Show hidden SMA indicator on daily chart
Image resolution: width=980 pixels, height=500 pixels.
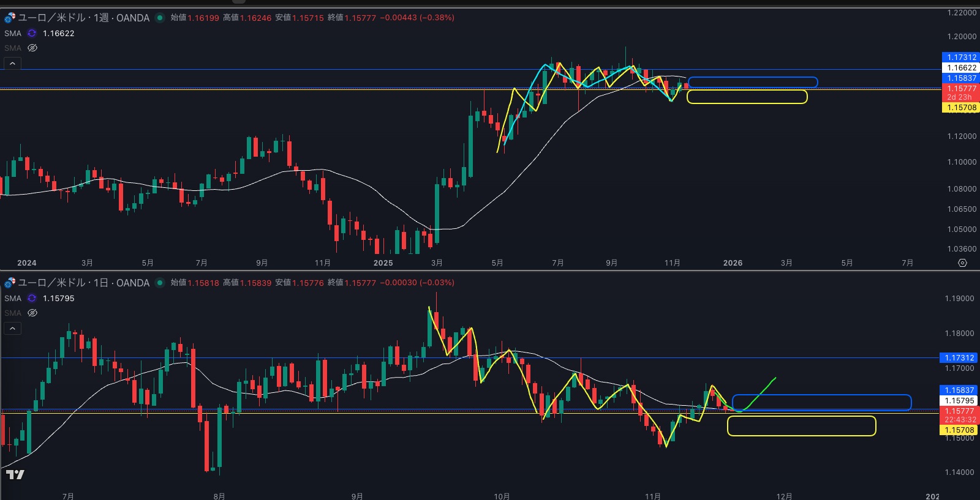pos(32,313)
